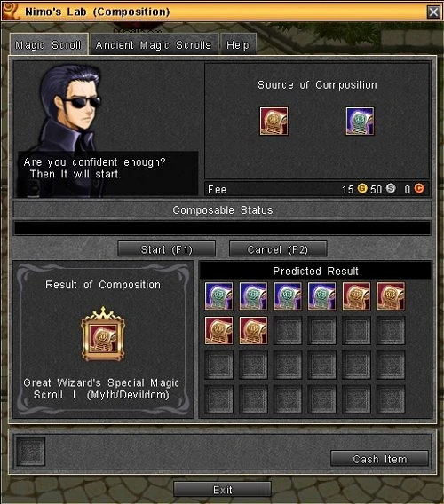Click the framed Great Wizard's Special Magic Scroll icon
This screenshot has width=444, height=504.
(x=103, y=334)
